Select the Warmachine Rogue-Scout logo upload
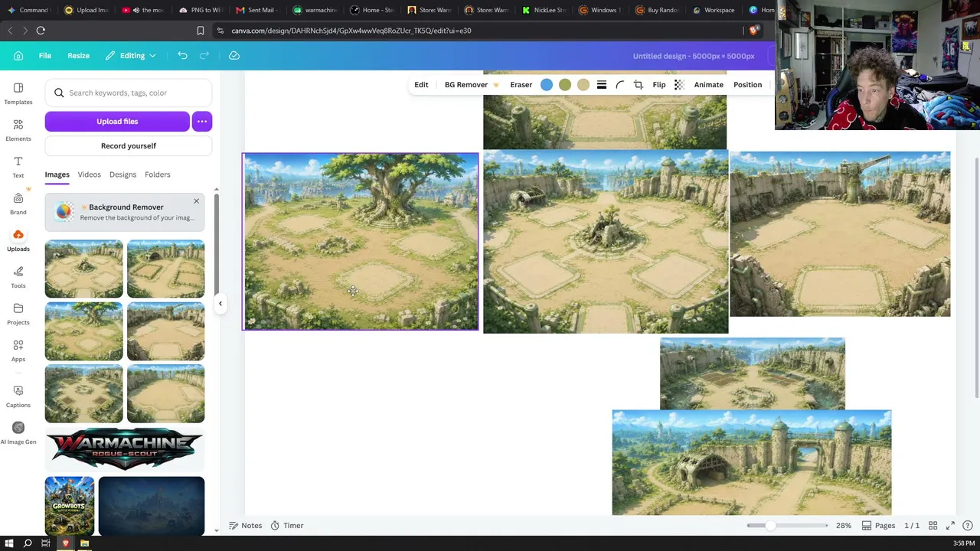Image resolution: width=980 pixels, height=551 pixels. 124,448
